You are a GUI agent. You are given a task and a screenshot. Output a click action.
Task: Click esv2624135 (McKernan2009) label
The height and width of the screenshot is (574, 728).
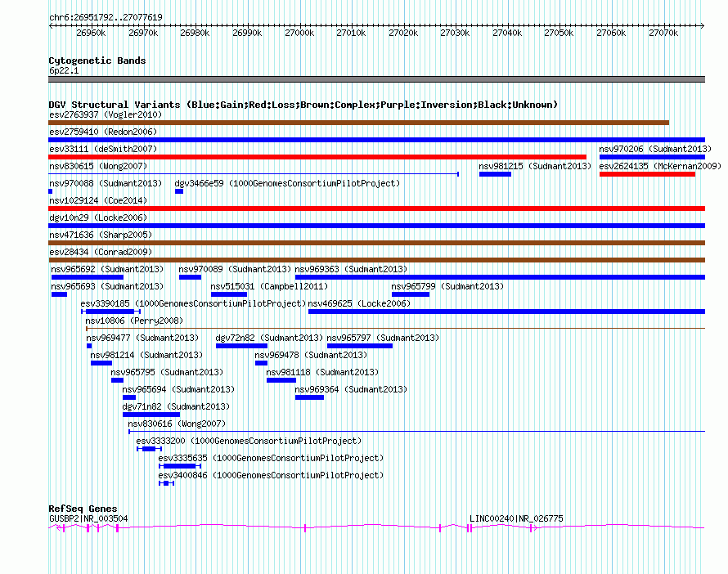[660, 166]
